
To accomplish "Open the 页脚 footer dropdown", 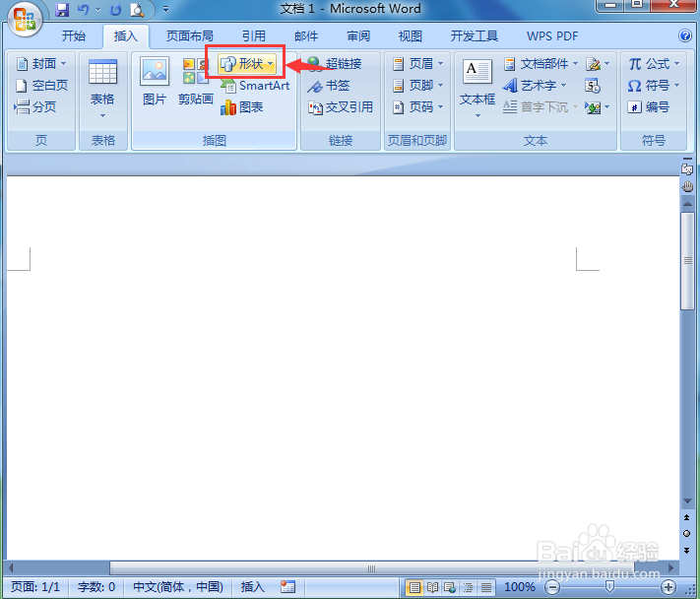I will coord(417,85).
